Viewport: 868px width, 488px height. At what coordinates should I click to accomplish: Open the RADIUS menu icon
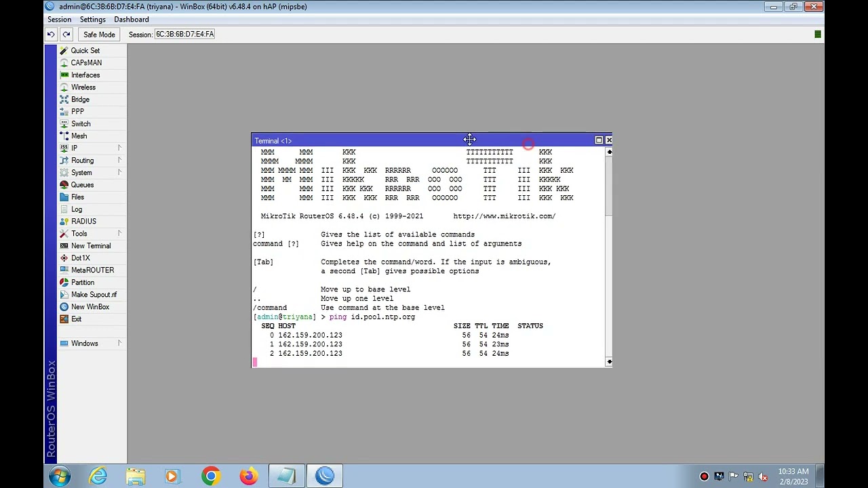pyautogui.click(x=64, y=222)
